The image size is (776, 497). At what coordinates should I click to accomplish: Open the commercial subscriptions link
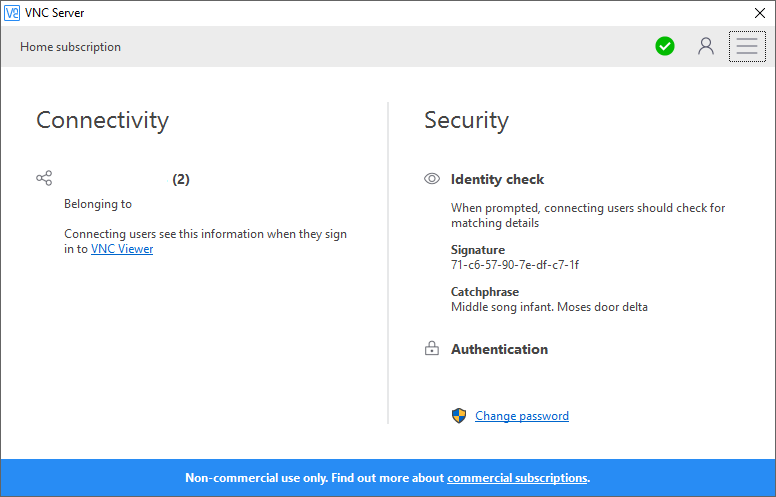[517, 478]
